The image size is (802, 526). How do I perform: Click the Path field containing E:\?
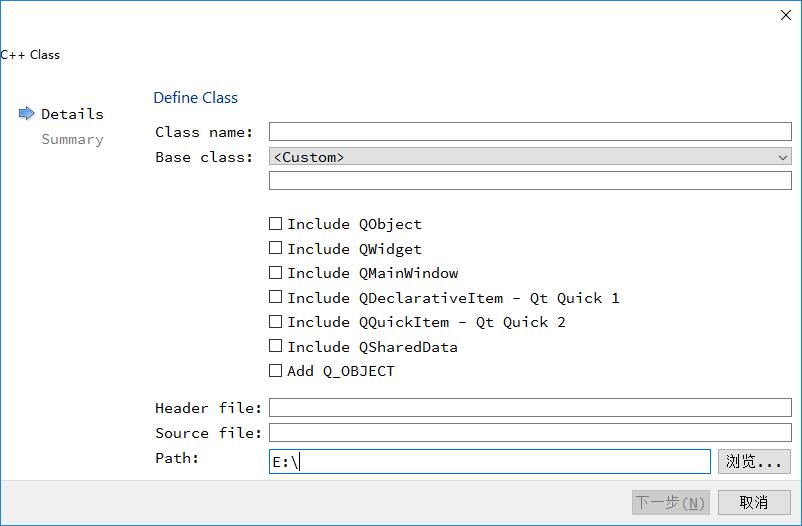490,461
